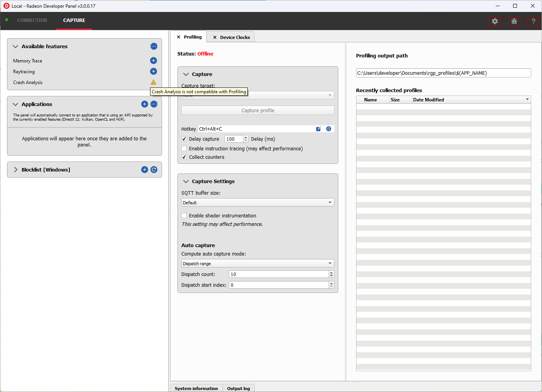Open the Compute auto capture mode dropdown
This screenshot has width=542, height=392.
click(258, 263)
